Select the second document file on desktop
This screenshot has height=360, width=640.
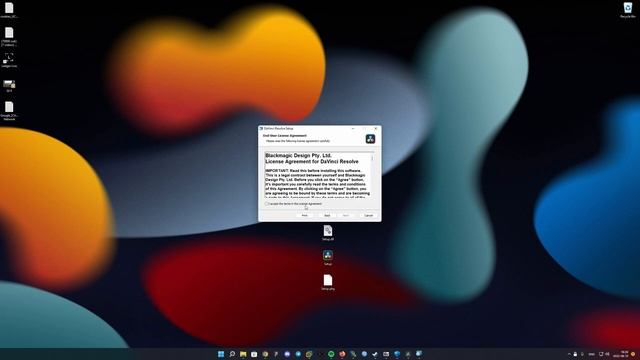[x=9, y=36]
